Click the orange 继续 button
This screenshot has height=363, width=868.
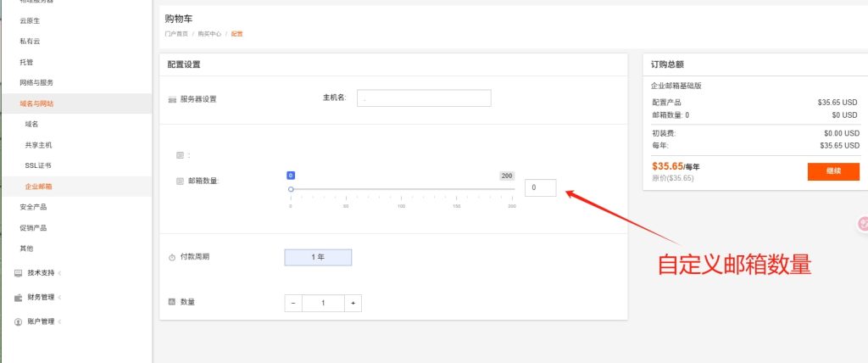point(833,171)
